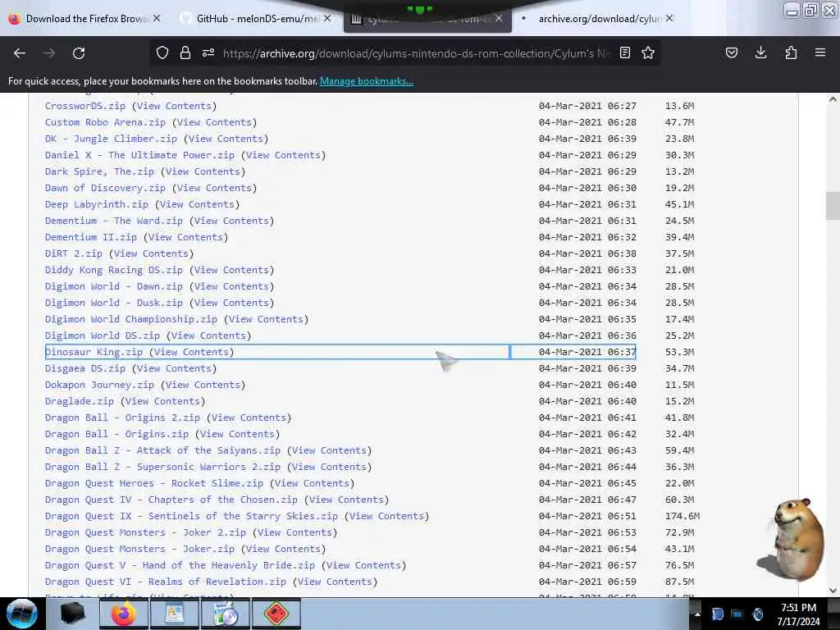
Task: Open the Extensions puzzle icon
Action: tap(791, 52)
